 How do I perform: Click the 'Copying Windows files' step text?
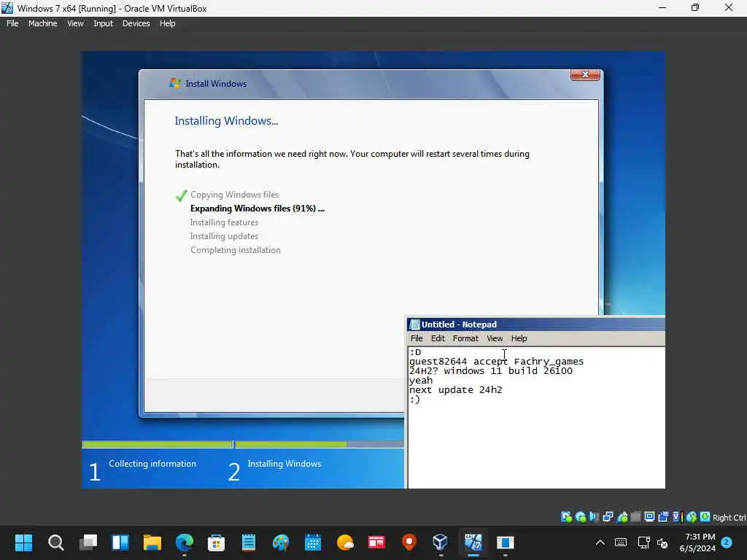(234, 194)
